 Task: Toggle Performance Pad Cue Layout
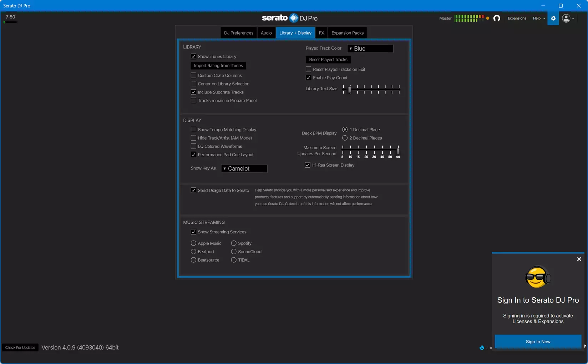click(193, 155)
